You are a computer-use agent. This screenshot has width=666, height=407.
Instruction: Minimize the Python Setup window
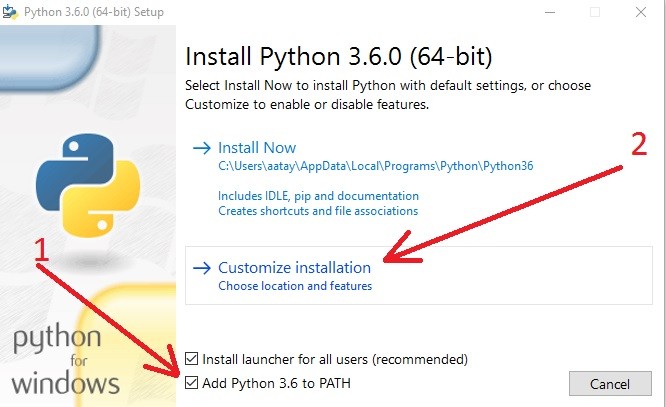(550, 12)
